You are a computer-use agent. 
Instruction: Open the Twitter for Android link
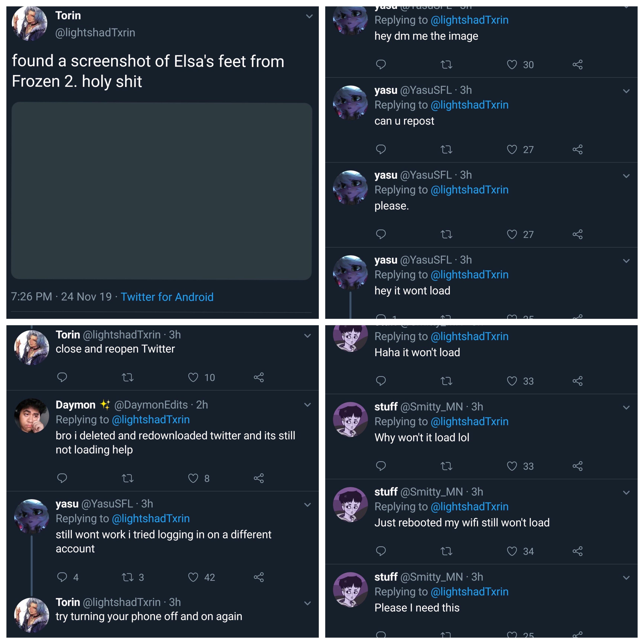(x=167, y=297)
